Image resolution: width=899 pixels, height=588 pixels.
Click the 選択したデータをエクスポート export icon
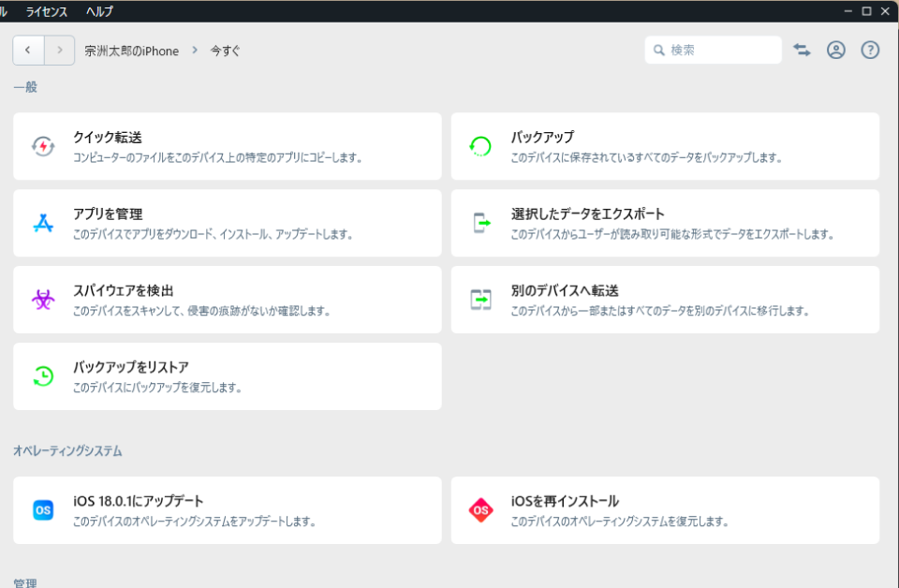480,223
